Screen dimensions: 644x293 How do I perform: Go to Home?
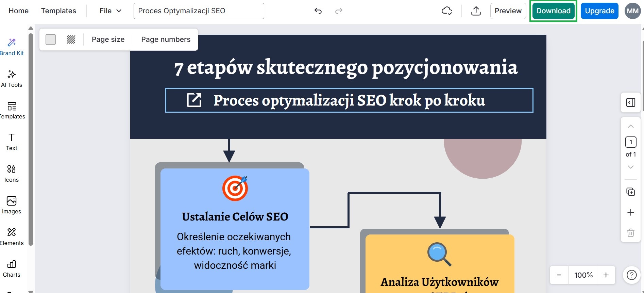(19, 11)
